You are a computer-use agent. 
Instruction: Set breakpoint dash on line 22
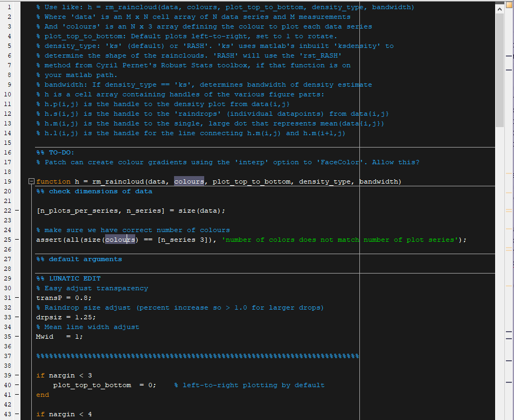[x=18, y=211]
